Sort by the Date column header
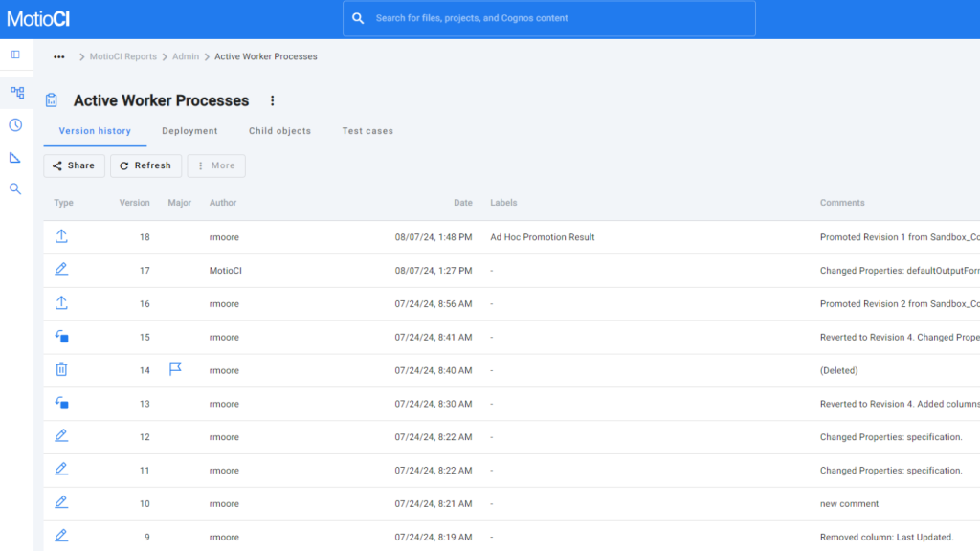Screen dimensions: 980x551 pyautogui.click(x=463, y=203)
